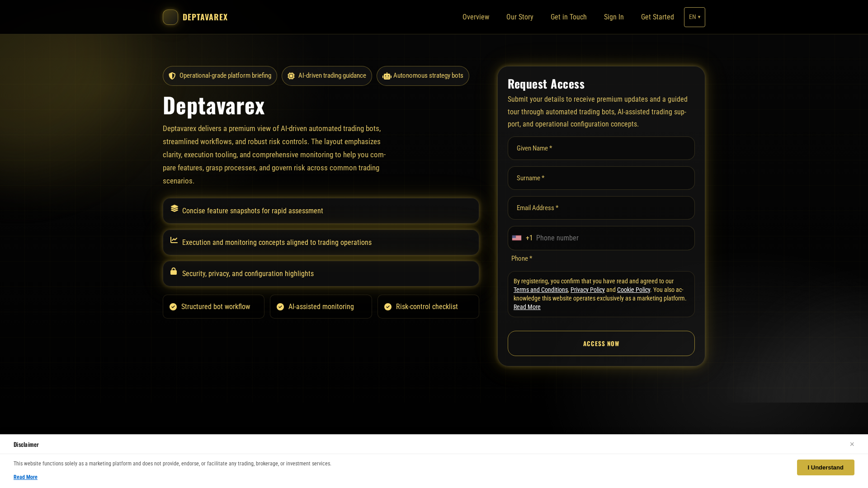Submit the form with ACCESS NOW

[x=601, y=343]
